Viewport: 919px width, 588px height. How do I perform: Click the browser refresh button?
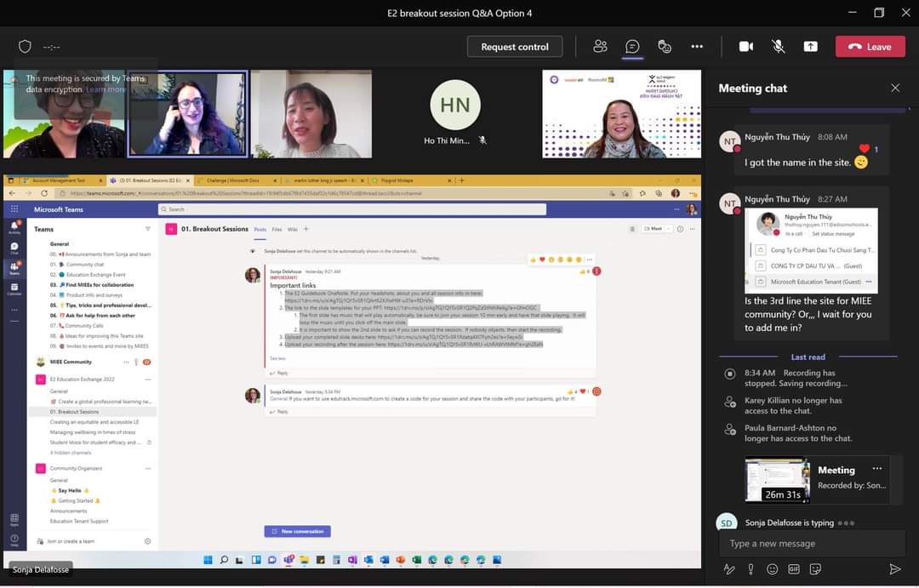pyautogui.click(x=44, y=193)
